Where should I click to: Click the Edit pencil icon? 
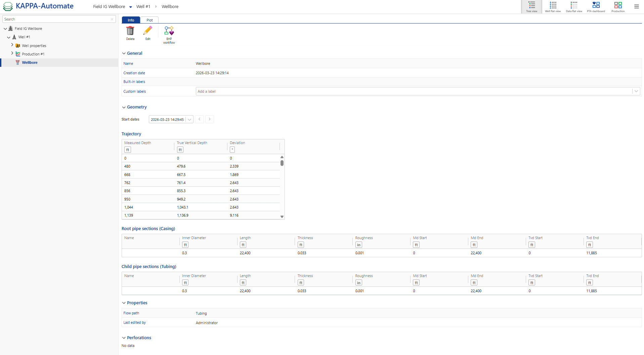[x=147, y=31]
